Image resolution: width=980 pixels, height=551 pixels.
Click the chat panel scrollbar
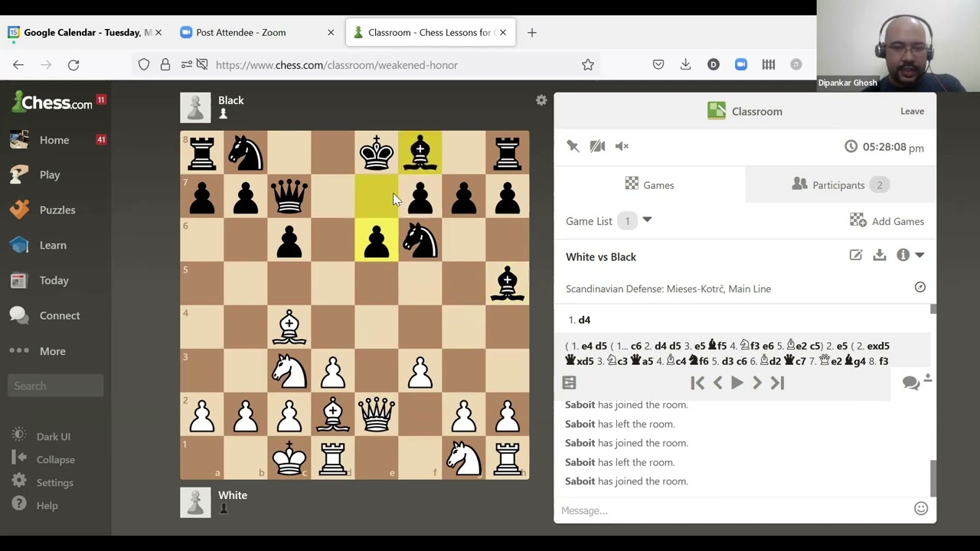(933, 478)
